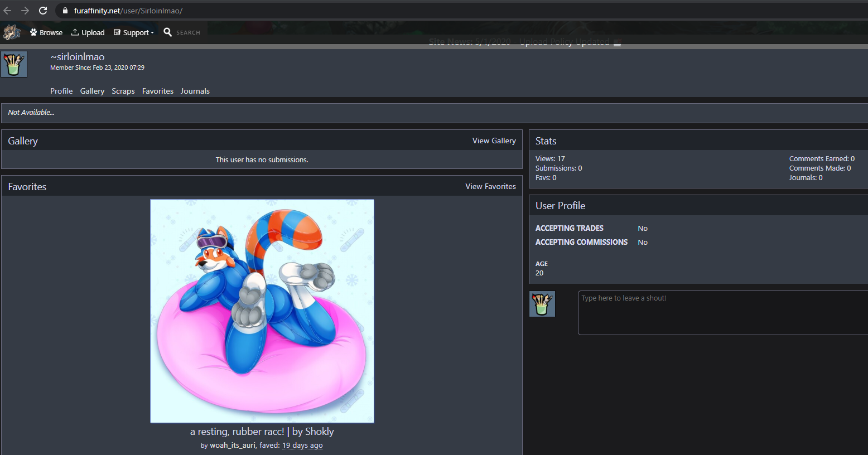Open the rubber racc favorite artwork thumbnail
This screenshot has width=868, height=455.
pyautogui.click(x=262, y=311)
